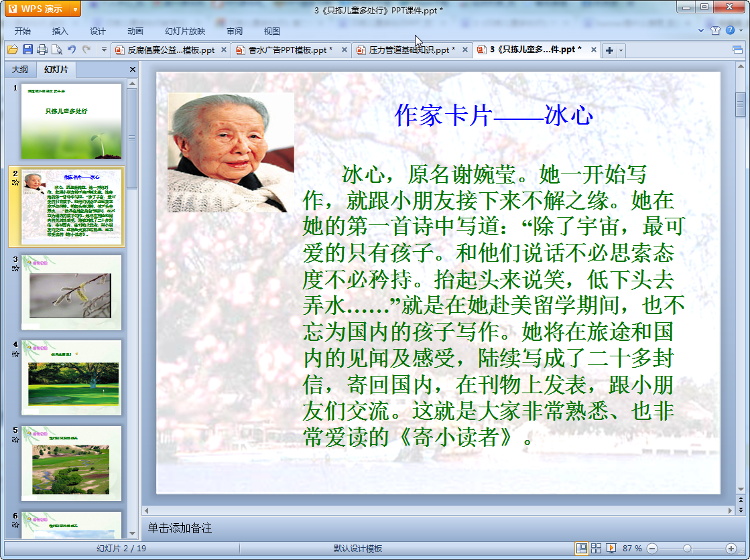Expand quick access toolbar dropdown arrow
This screenshot has width=750, height=560.
pos(104,50)
